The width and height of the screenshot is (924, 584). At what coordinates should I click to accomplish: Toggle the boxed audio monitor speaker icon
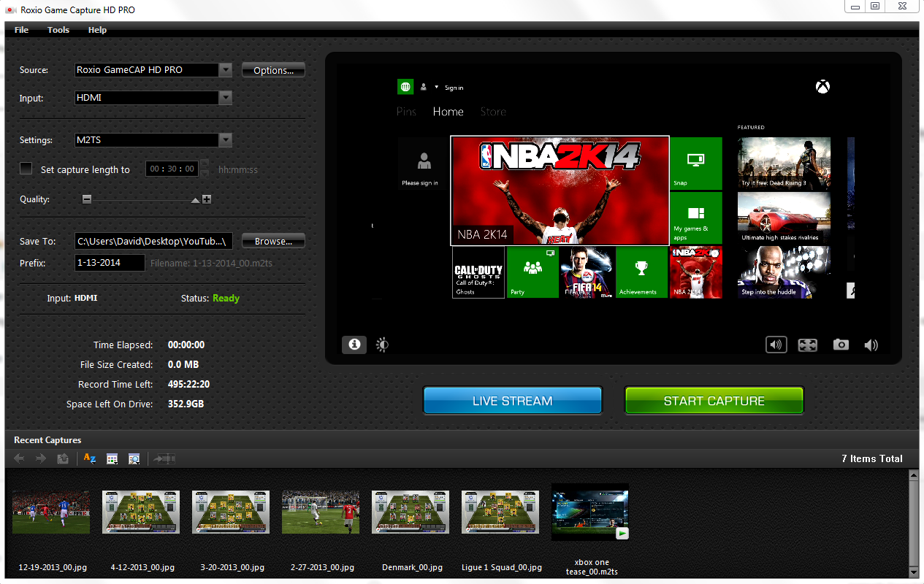[x=776, y=345]
